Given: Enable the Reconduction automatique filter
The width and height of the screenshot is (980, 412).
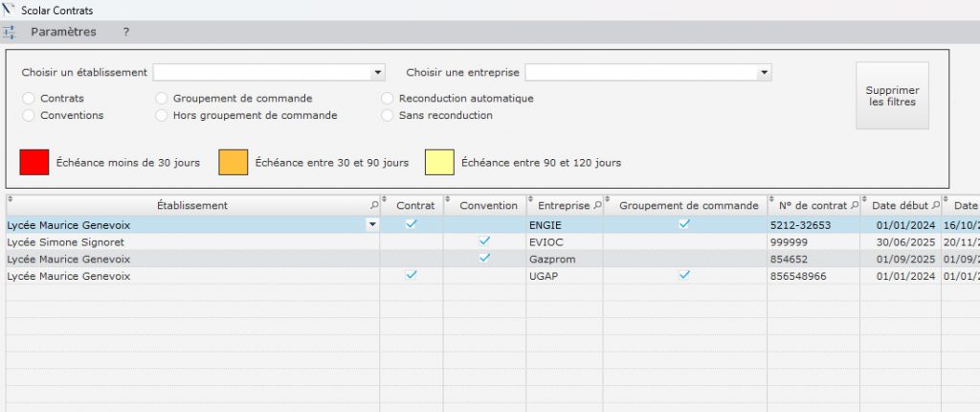Looking at the screenshot, I should tap(388, 98).
